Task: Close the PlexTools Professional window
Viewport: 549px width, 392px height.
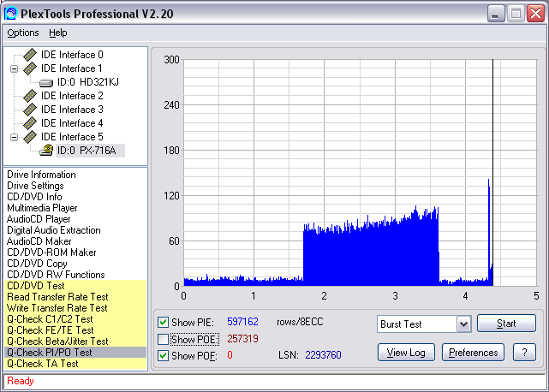Action: [x=535, y=14]
